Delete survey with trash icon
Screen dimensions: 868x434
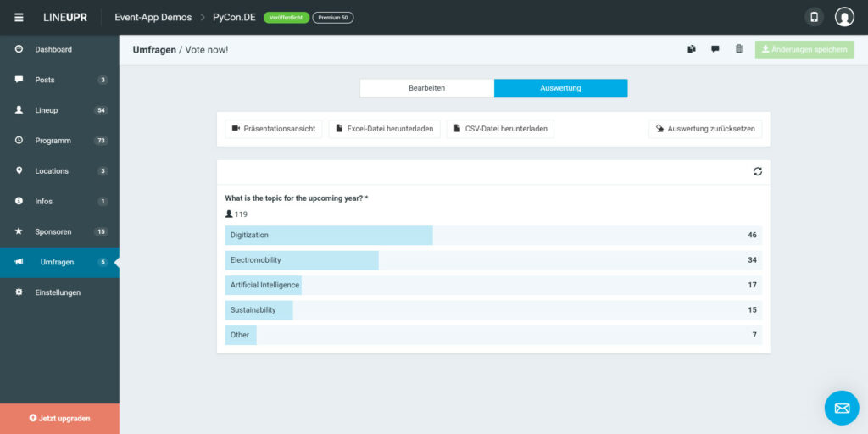738,49
